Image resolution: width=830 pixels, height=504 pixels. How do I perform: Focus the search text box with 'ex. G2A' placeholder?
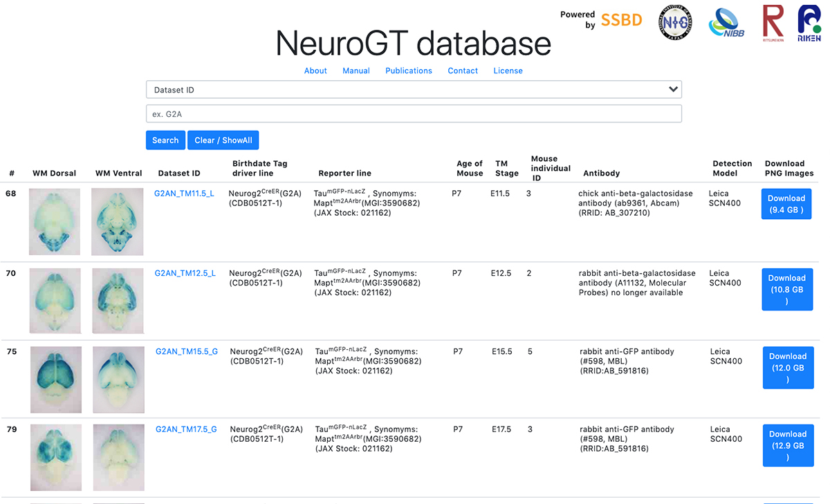point(414,114)
